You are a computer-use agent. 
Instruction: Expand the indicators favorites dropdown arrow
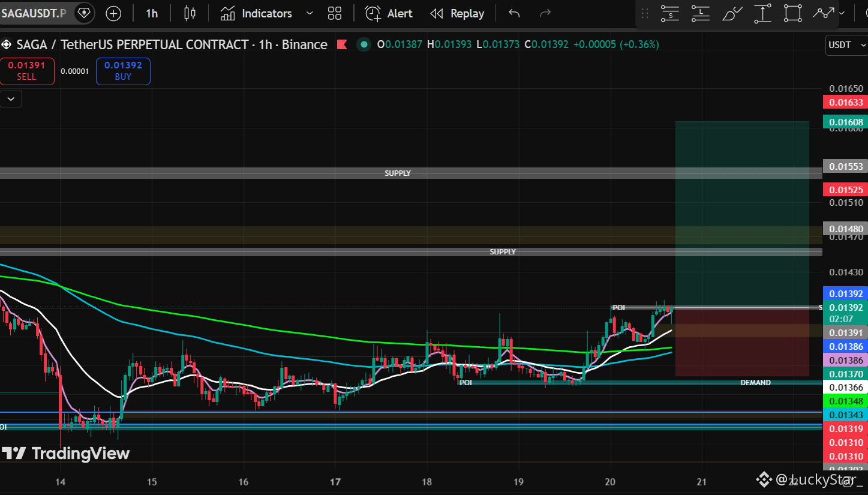pyautogui.click(x=310, y=13)
